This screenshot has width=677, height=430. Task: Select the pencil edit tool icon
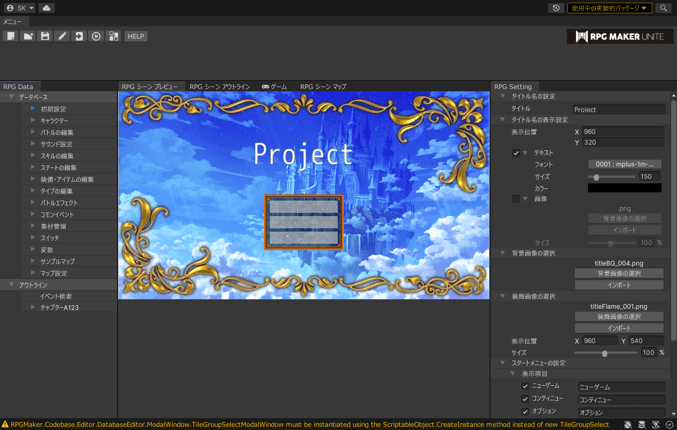(62, 36)
